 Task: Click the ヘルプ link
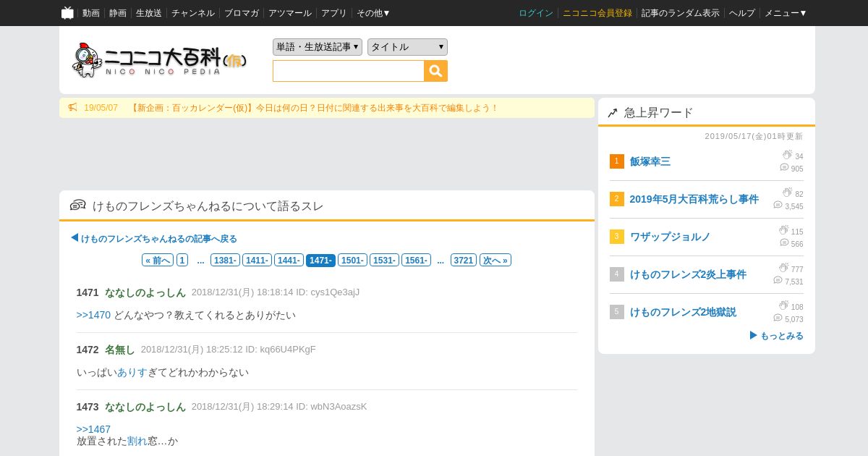click(x=742, y=13)
